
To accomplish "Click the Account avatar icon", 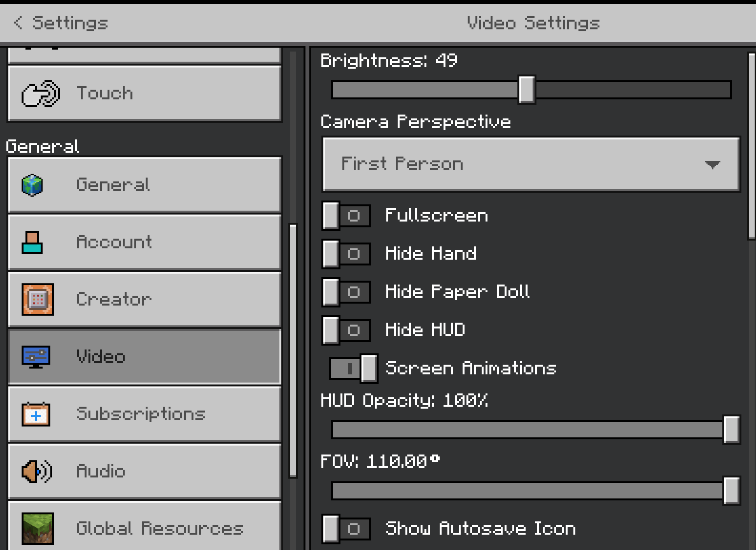I will 32,243.
